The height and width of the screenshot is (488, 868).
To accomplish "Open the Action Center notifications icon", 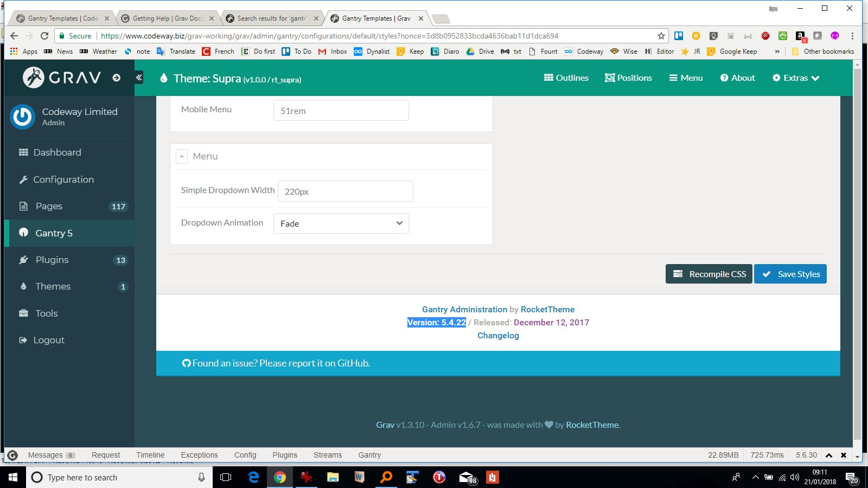I will click(x=851, y=478).
